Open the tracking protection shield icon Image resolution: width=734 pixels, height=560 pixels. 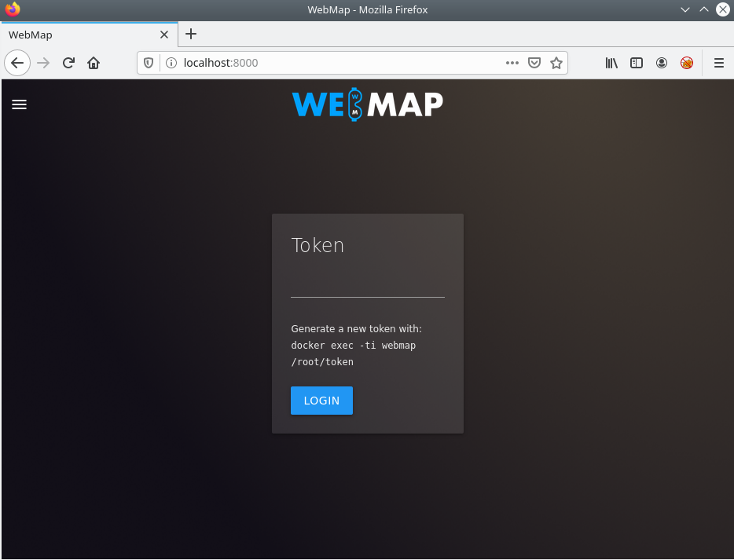pos(149,63)
